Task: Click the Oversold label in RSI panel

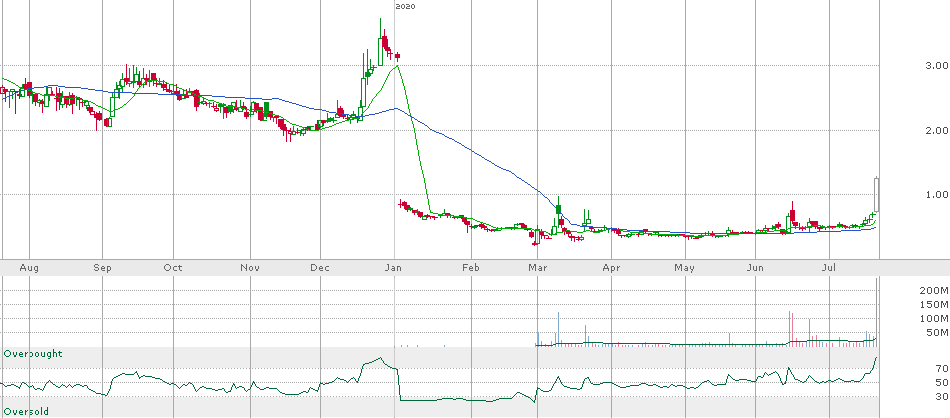Action: (x=26, y=411)
